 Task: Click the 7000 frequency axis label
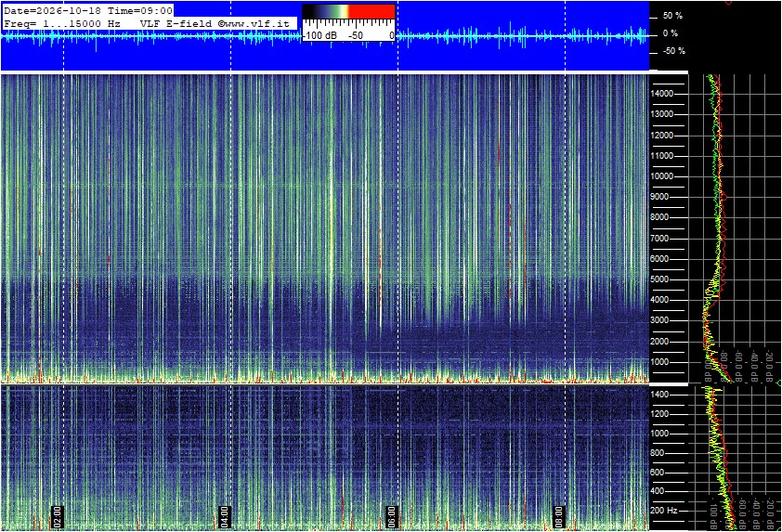tap(659, 239)
